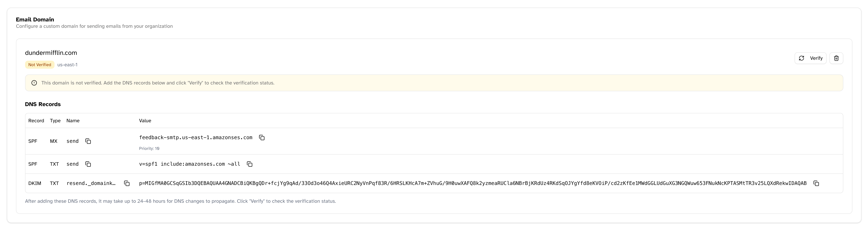This screenshot has height=230, width=868.
Task: Copy the MX record name "send"
Action: (88, 141)
